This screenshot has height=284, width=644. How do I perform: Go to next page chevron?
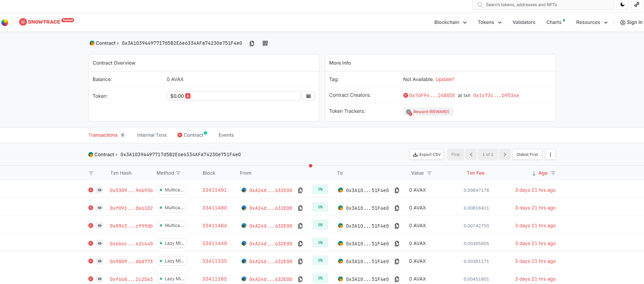(x=505, y=154)
